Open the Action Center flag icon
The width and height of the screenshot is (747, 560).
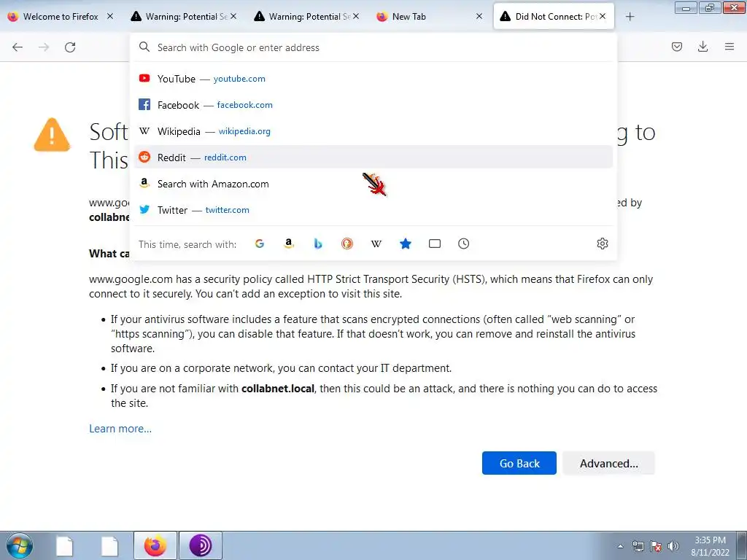[x=656, y=546]
